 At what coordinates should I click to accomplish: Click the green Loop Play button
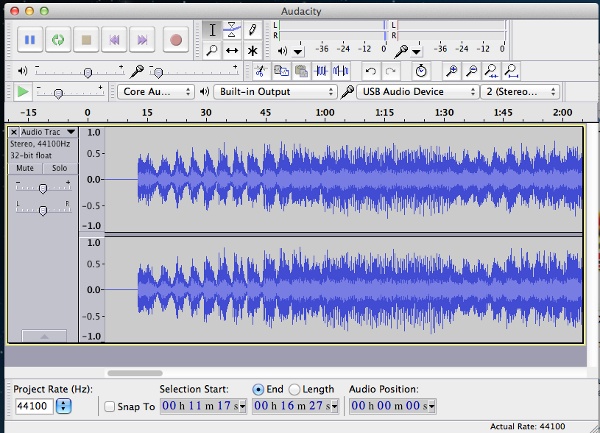pos(58,39)
